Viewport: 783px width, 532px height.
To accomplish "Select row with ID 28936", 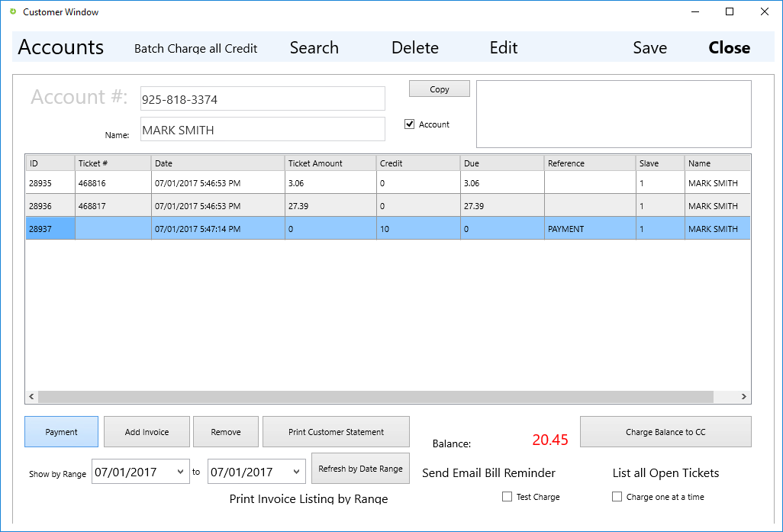I will [388, 206].
